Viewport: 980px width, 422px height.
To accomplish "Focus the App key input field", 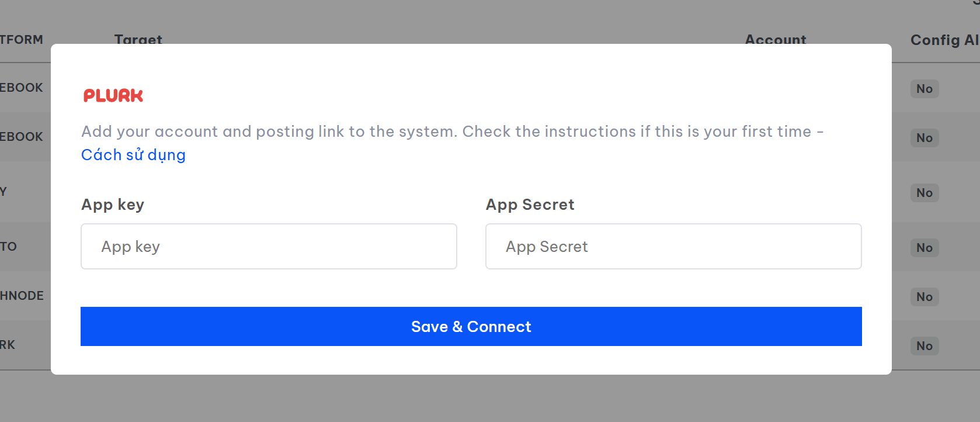I will coord(269,247).
